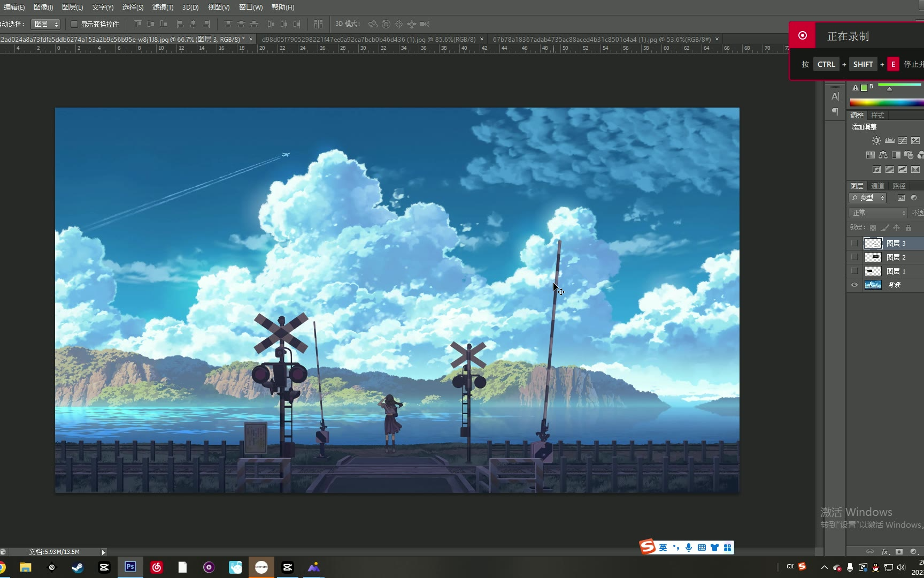Switch to the 样式 tab
Image resolution: width=924 pixels, height=578 pixels.
(877, 115)
